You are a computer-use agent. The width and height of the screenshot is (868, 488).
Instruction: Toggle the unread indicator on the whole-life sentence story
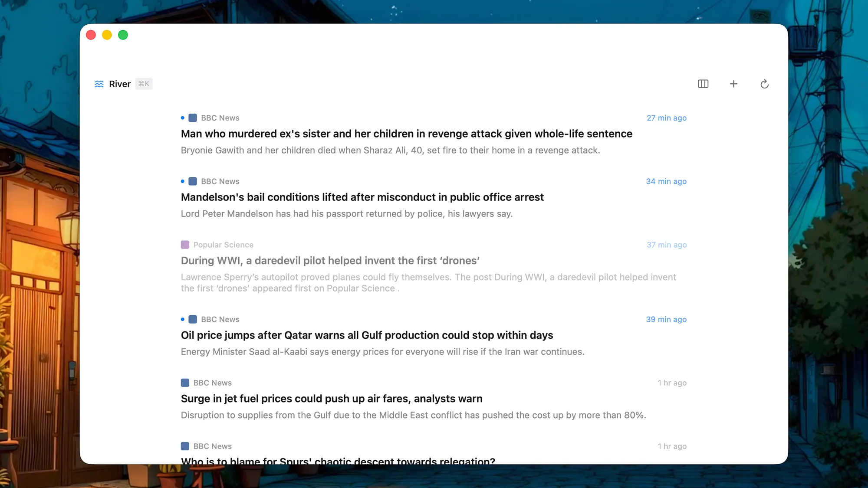coord(182,118)
